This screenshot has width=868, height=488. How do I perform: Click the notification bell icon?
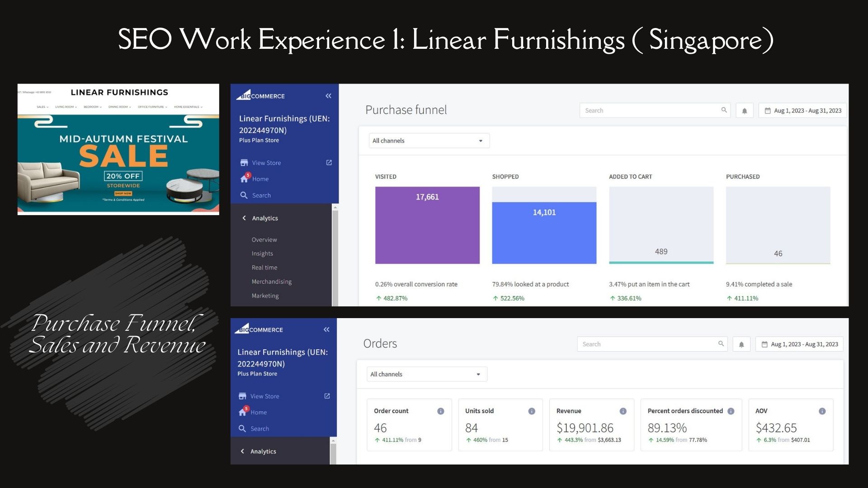tap(743, 110)
